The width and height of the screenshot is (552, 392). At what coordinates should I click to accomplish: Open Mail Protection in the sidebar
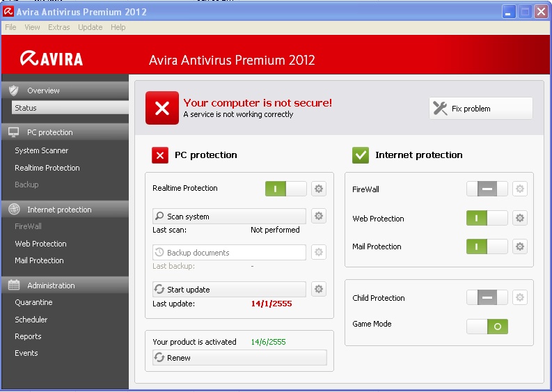[x=39, y=260]
